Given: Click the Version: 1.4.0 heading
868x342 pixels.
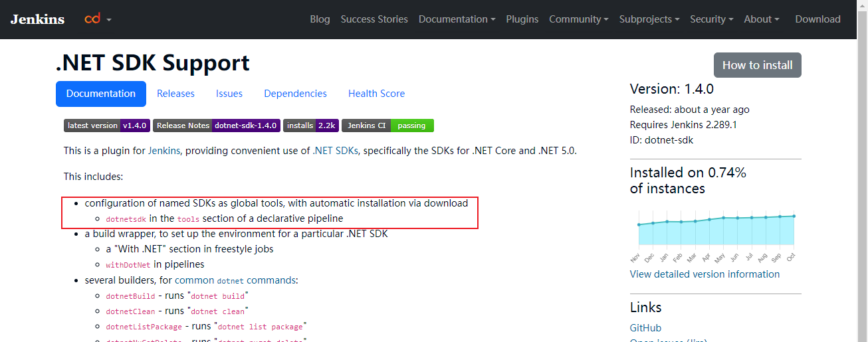Looking at the screenshot, I should [x=672, y=89].
